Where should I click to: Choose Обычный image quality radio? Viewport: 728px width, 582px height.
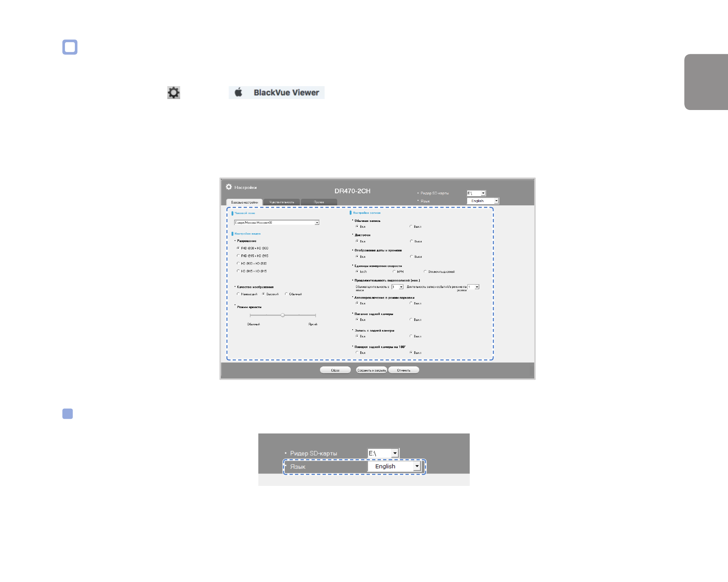click(x=286, y=294)
